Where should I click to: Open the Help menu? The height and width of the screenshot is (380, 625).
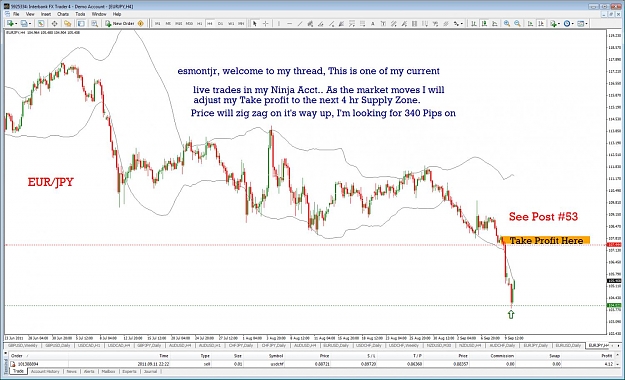click(117, 14)
